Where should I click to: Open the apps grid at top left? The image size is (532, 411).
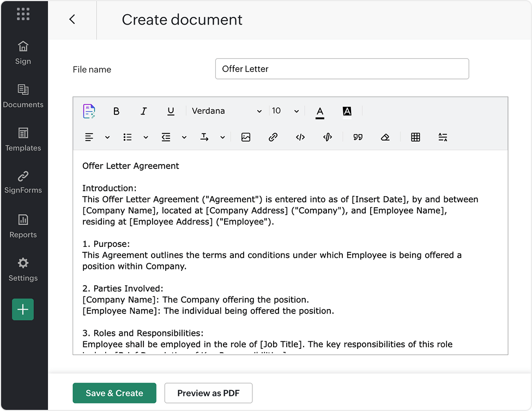tap(23, 14)
